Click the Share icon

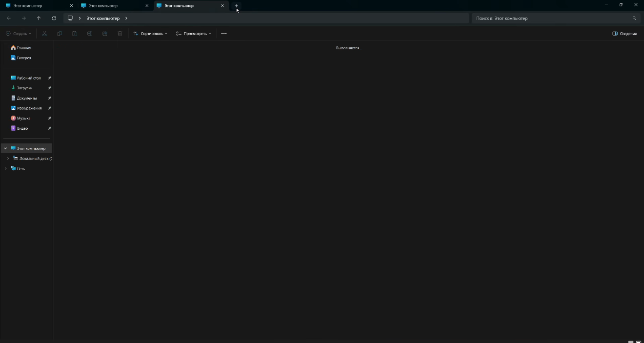tap(105, 33)
